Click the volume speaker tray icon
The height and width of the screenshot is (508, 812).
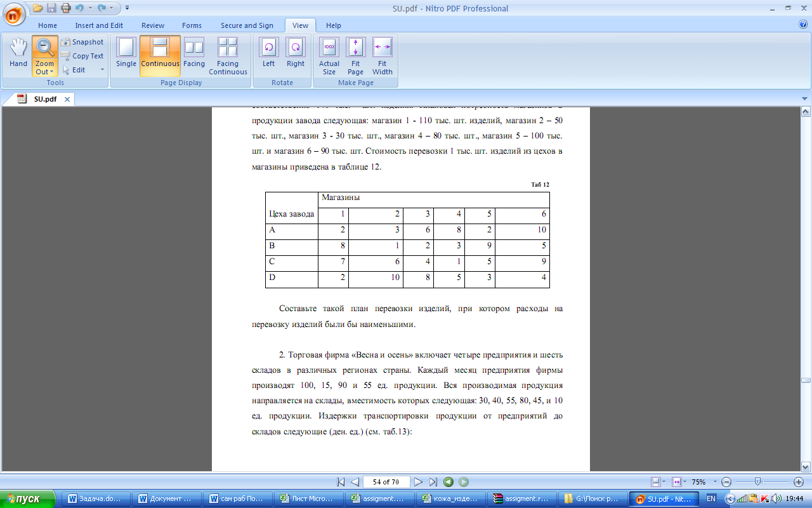pyautogui.click(x=776, y=498)
